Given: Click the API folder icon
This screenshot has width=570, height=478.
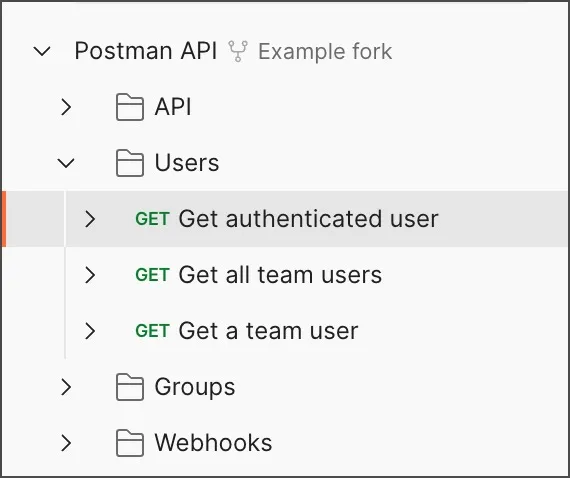Looking at the screenshot, I should point(130,107).
